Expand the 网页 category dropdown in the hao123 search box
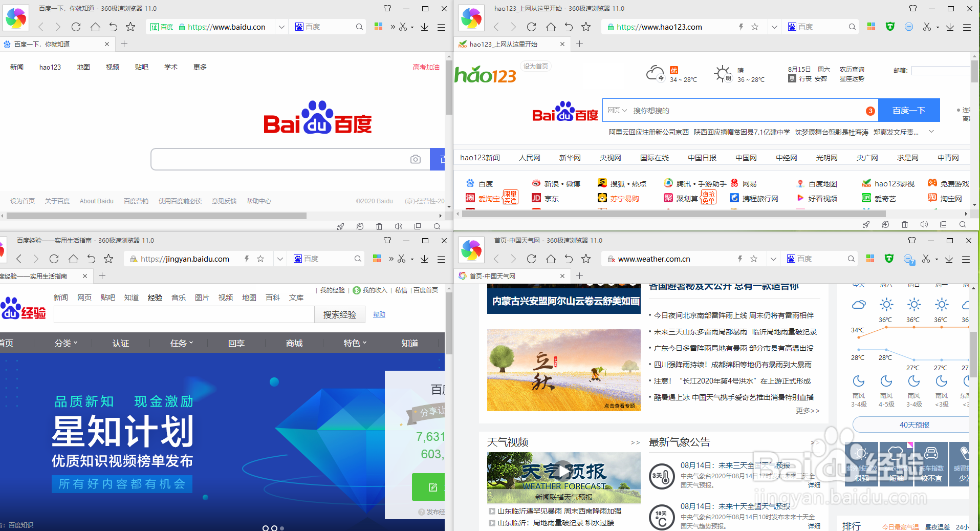This screenshot has height=531, width=980. point(617,110)
